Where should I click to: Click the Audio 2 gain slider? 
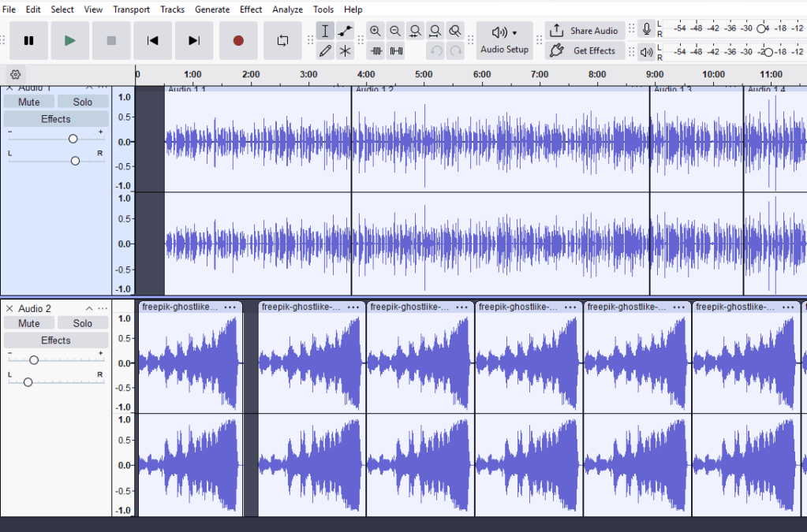(34, 359)
